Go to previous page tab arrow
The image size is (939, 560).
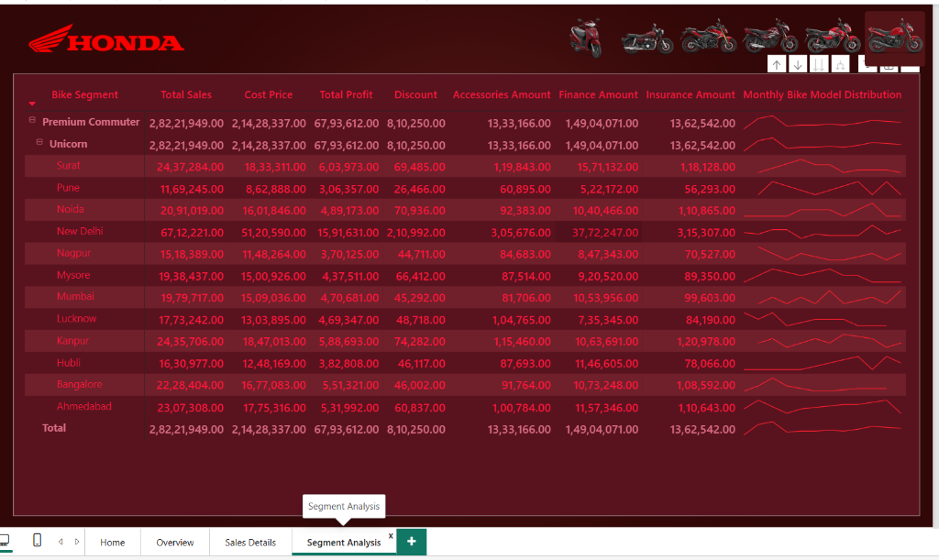pos(61,542)
